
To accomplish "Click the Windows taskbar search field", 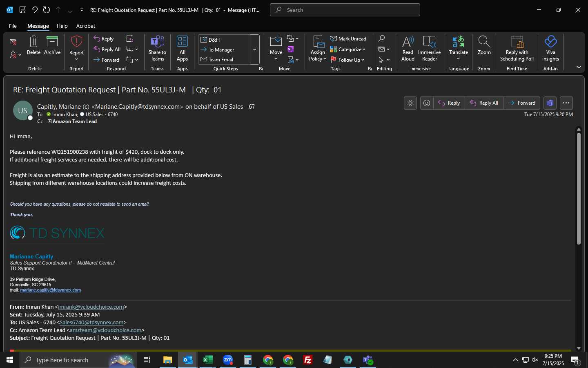I will pos(78,360).
